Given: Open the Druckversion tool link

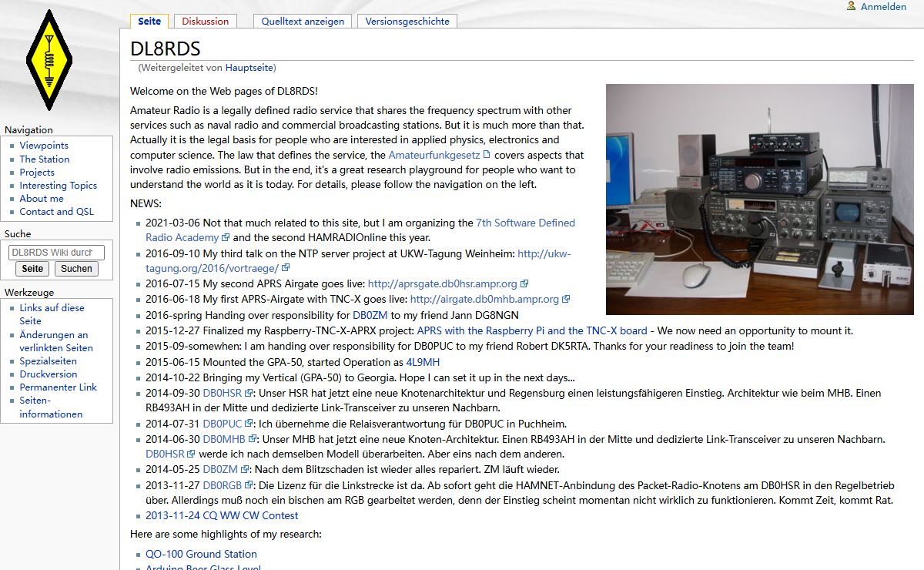Looking at the screenshot, I should pyautogui.click(x=48, y=374).
